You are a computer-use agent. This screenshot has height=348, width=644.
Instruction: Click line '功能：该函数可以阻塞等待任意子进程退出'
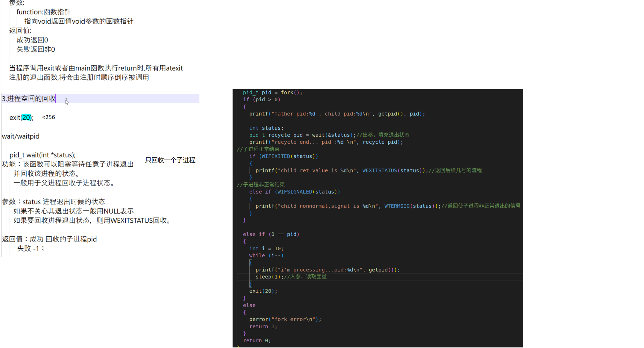(x=68, y=164)
